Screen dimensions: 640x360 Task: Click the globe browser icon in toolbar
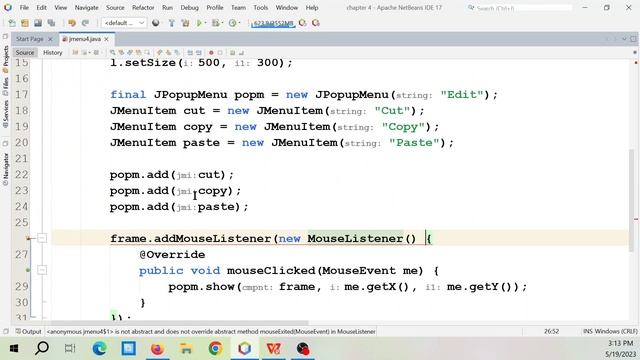click(x=156, y=23)
